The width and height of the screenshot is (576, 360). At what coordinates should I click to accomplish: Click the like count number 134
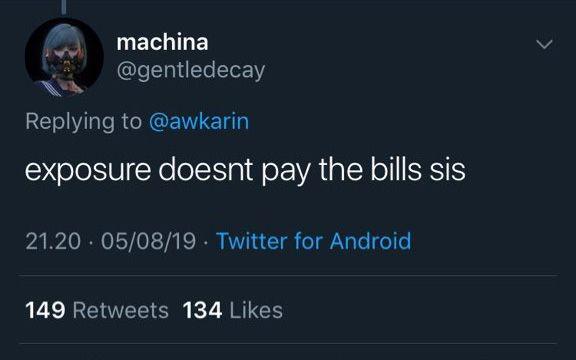[202, 310]
